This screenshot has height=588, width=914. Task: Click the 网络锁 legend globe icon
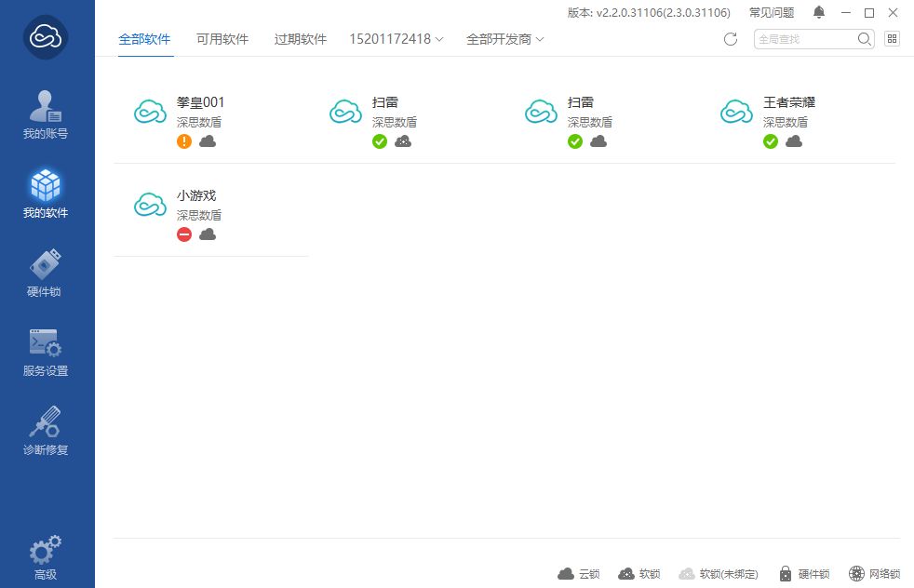pyautogui.click(x=856, y=573)
